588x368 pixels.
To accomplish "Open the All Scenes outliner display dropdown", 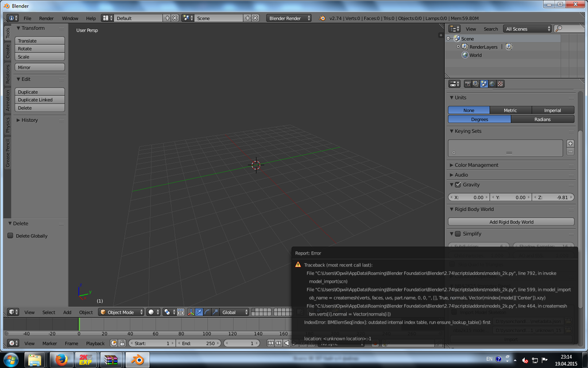I will click(x=528, y=29).
